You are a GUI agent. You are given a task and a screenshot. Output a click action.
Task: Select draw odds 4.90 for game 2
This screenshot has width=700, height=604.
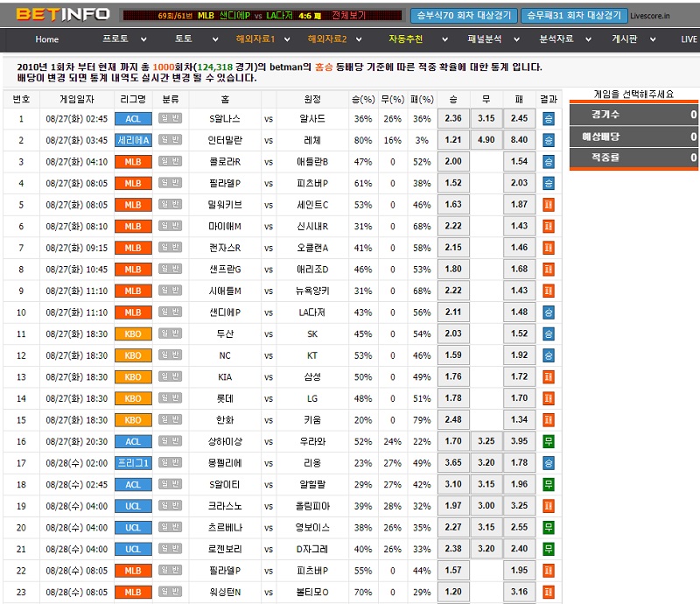(486, 140)
